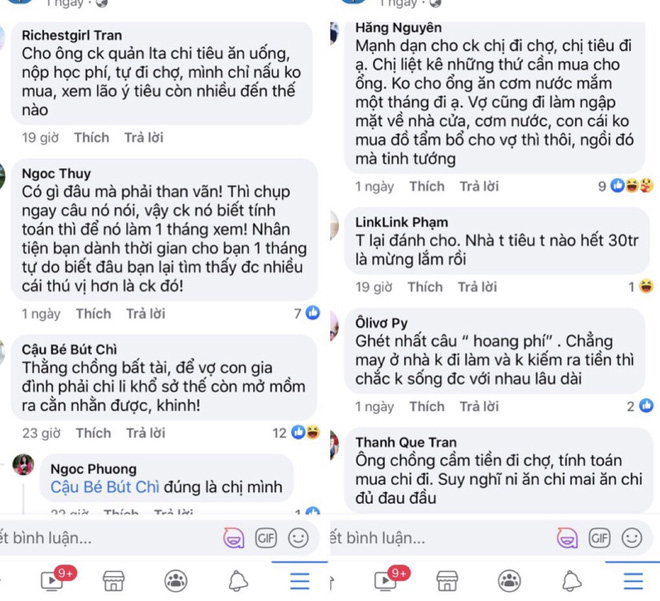Open the hamburger menu in the right panel
Image resolution: width=660 pixels, height=601 pixels.
point(632,580)
